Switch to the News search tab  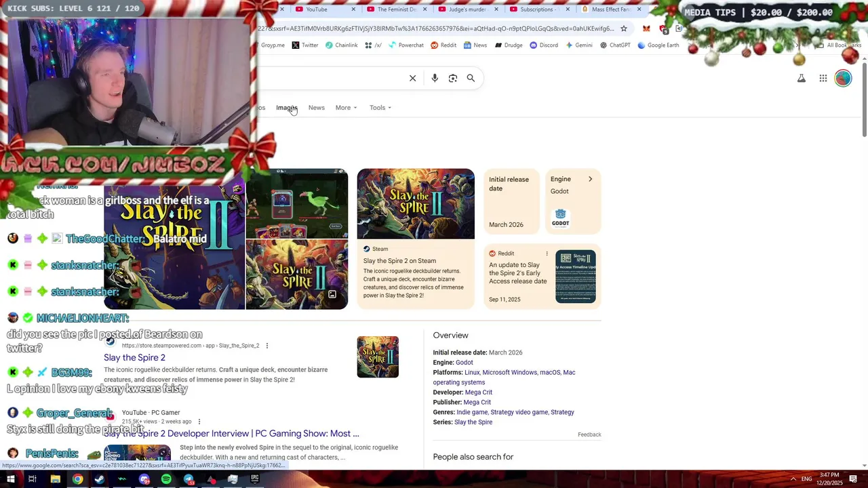[x=317, y=108]
